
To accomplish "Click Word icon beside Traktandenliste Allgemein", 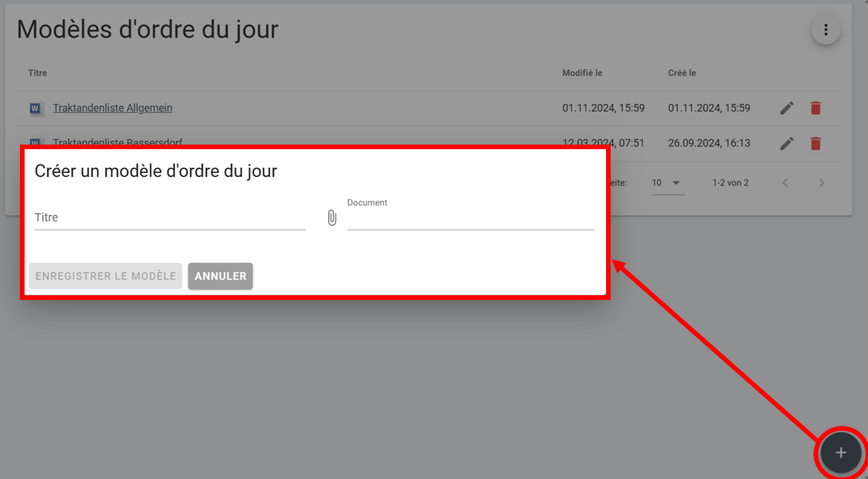I will point(35,108).
